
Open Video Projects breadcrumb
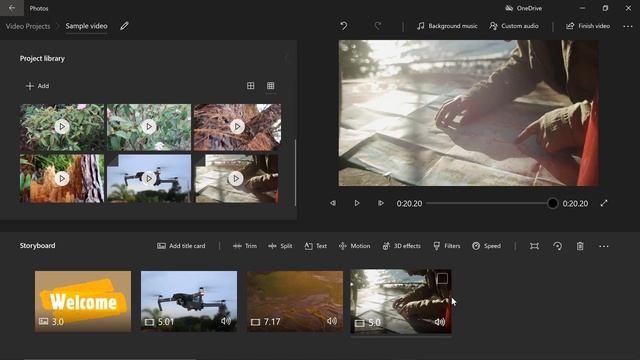(28, 26)
